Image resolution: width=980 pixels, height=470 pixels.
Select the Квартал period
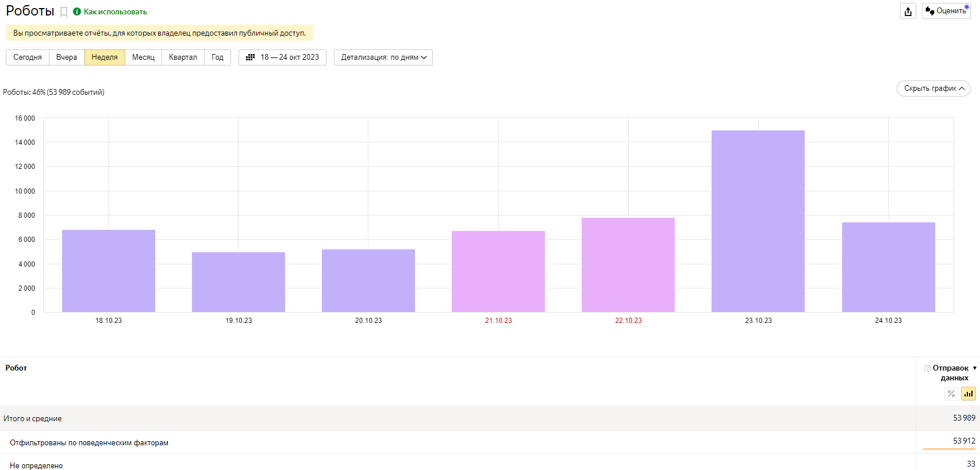(183, 57)
